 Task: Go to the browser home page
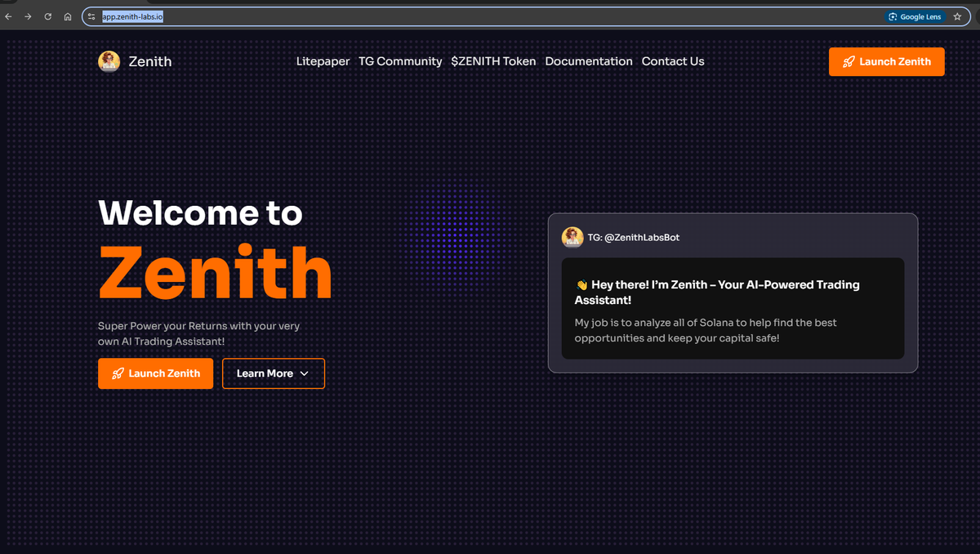(68, 16)
